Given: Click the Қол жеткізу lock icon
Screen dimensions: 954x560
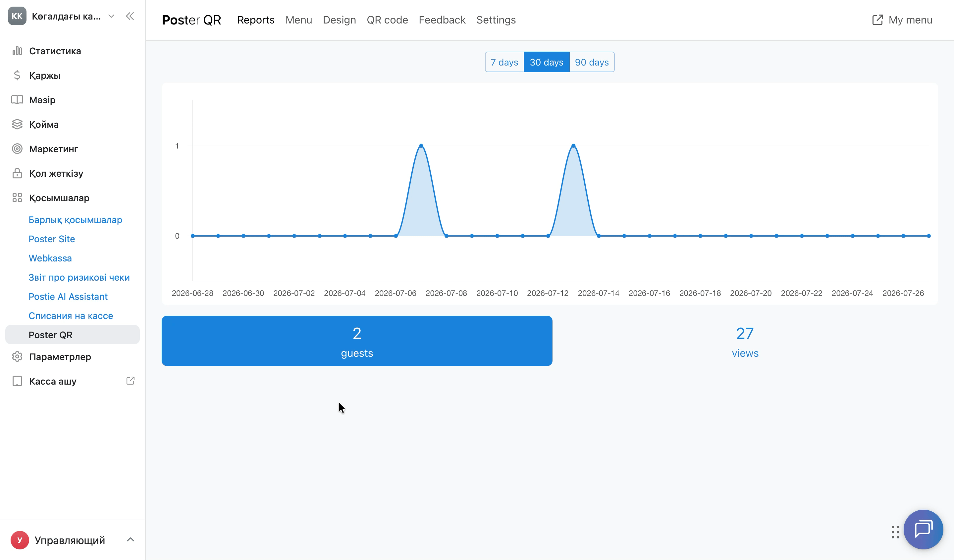Looking at the screenshot, I should [17, 173].
